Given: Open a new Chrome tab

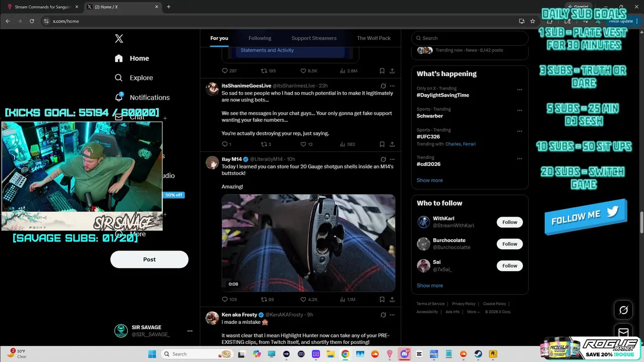Looking at the screenshot, I should click(169, 7).
